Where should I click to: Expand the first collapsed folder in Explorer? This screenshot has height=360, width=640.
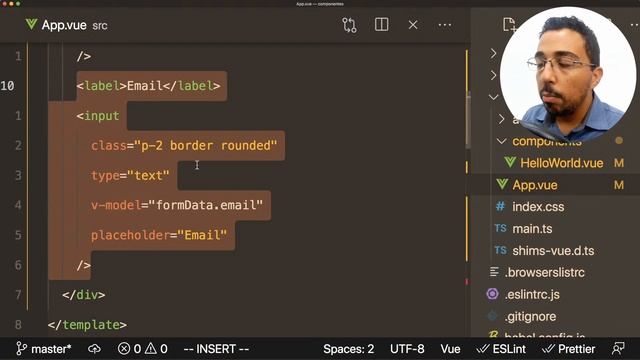[x=493, y=53]
